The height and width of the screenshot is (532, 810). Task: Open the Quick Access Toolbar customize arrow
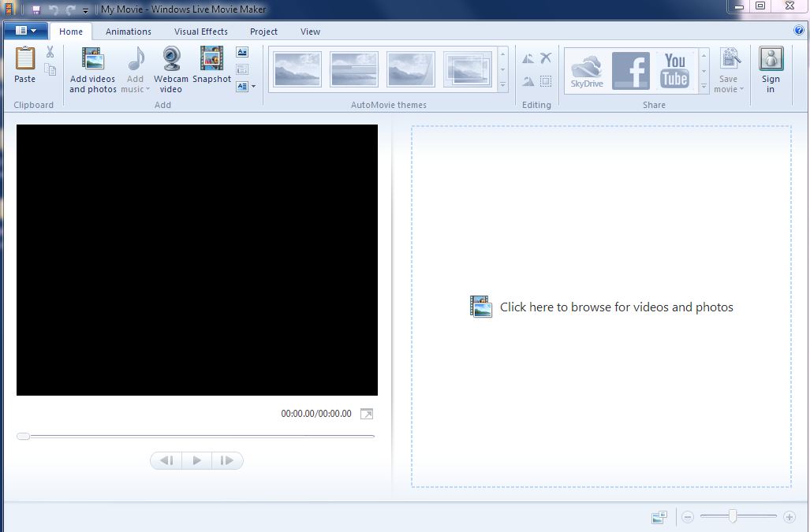(x=85, y=10)
